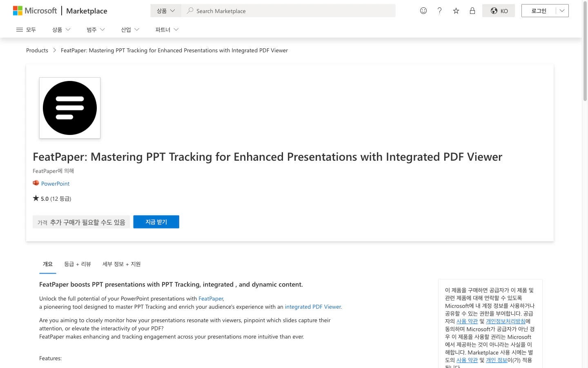Click the 지금 받기 button
The image size is (588, 368).
click(x=156, y=222)
